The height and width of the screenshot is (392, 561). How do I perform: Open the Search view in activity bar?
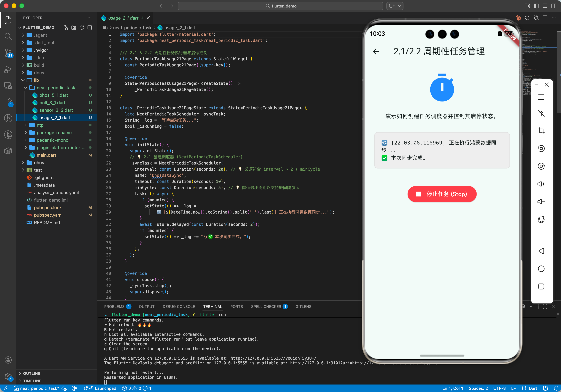click(x=8, y=37)
